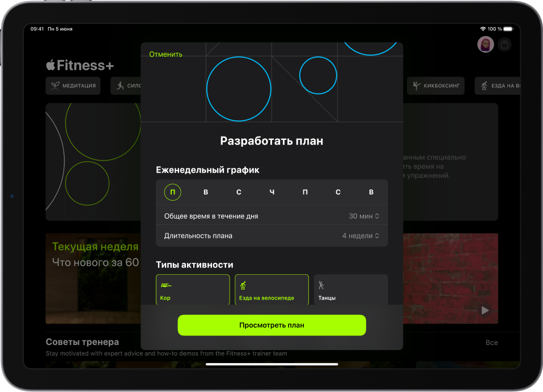Open the Кикбоксинг category in Fitness+
Viewport: 543px width, 392px height.
[436, 86]
